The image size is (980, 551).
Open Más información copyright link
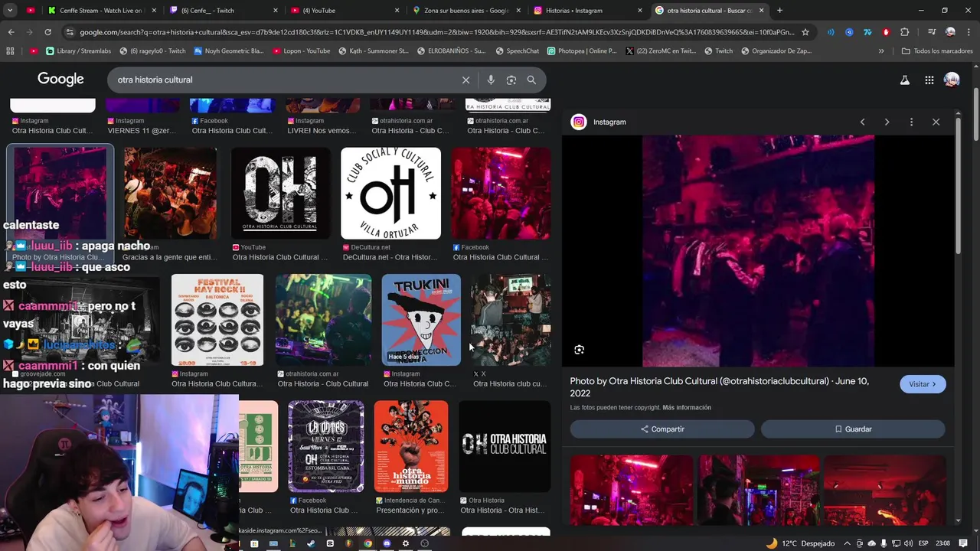tap(687, 408)
